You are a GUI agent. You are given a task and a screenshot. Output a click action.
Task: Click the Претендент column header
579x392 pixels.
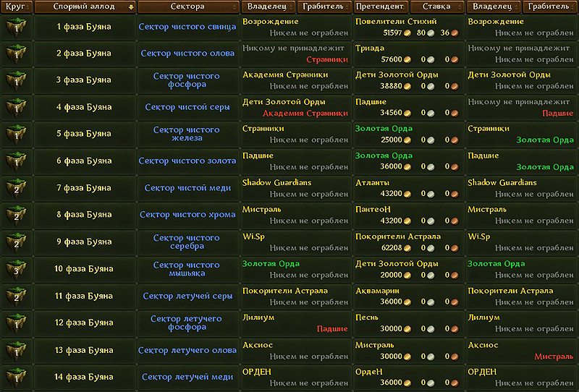pyautogui.click(x=380, y=7)
